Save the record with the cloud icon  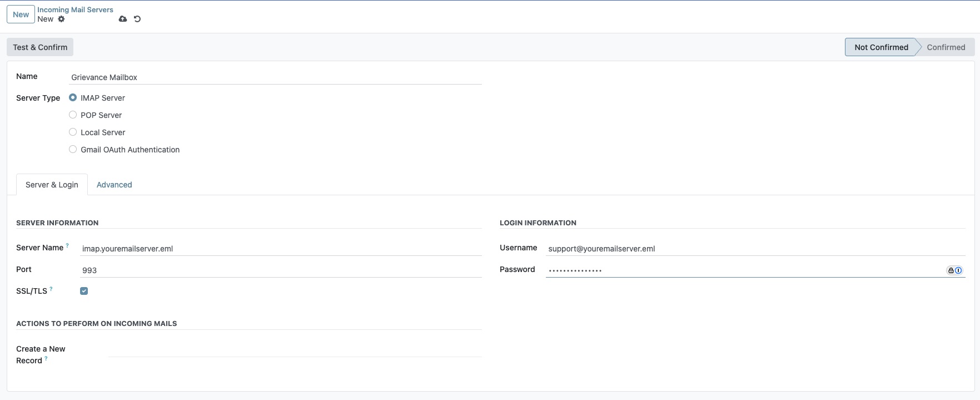click(123, 19)
